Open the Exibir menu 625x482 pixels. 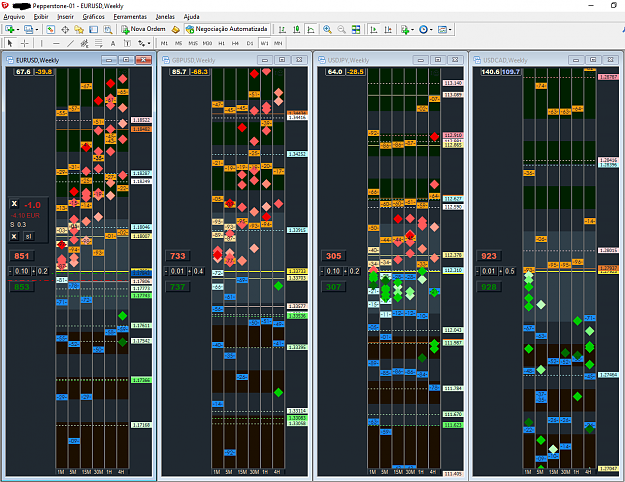(41, 17)
